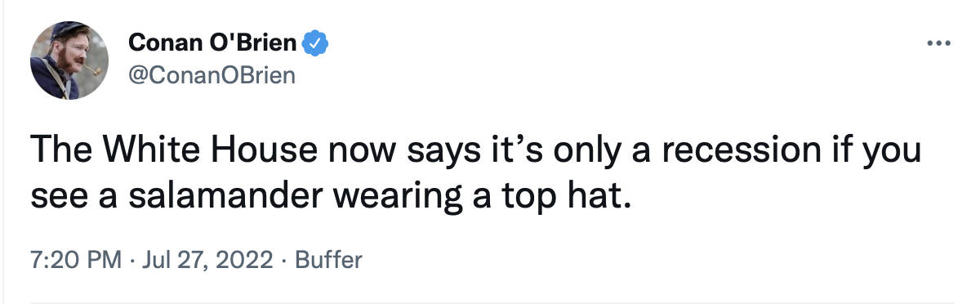Open tweet permalink via the posting time

pos(74,261)
